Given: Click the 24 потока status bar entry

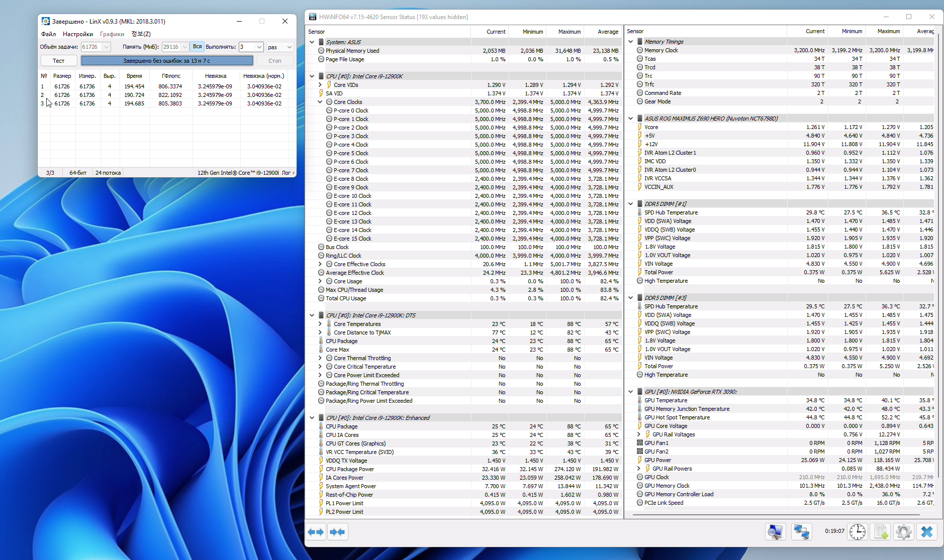Looking at the screenshot, I should 108,173.
